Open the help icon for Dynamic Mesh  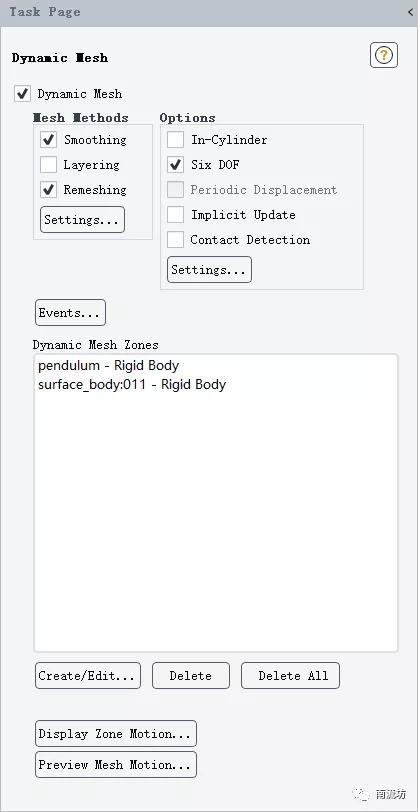(384, 55)
